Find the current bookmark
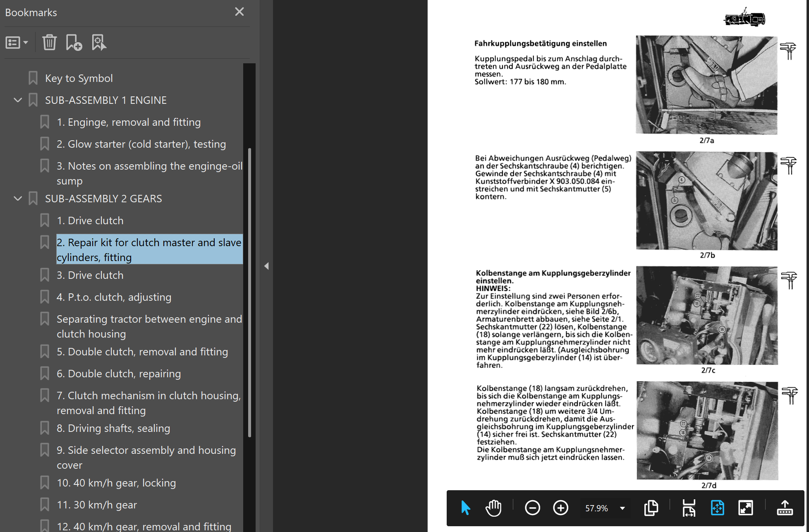The height and width of the screenshot is (532, 809). (98, 43)
